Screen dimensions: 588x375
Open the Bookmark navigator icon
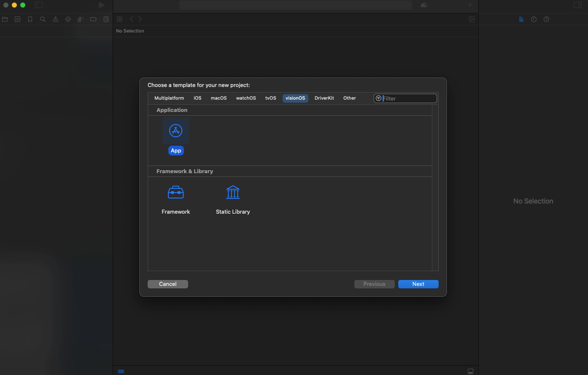click(x=30, y=19)
